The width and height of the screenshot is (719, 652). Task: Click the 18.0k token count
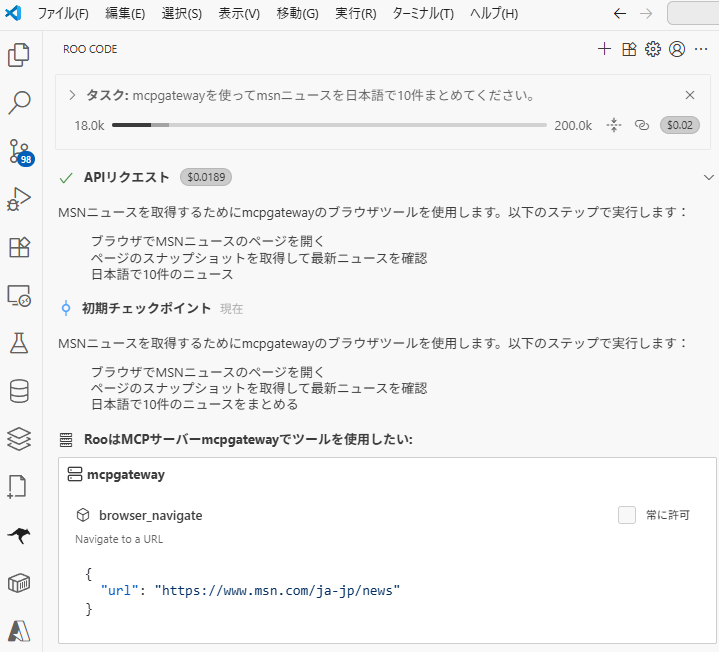tap(89, 125)
